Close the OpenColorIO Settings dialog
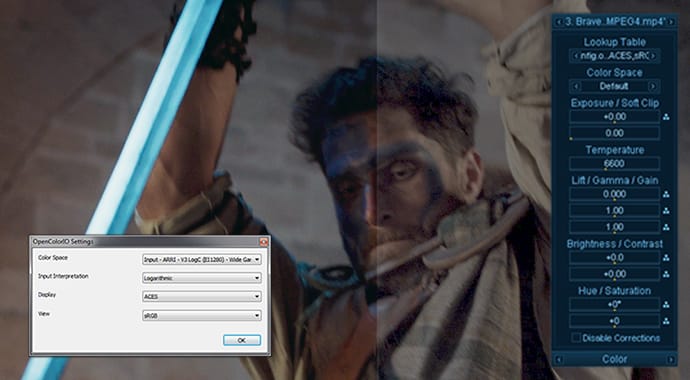This screenshot has height=380, width=690. point(264,242)
